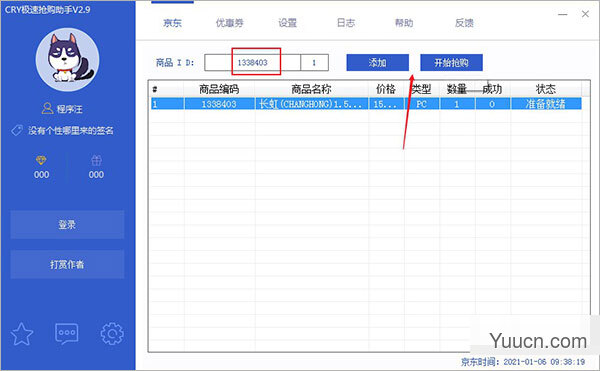Click the 商品编码 column header

[x=219, y=89]
